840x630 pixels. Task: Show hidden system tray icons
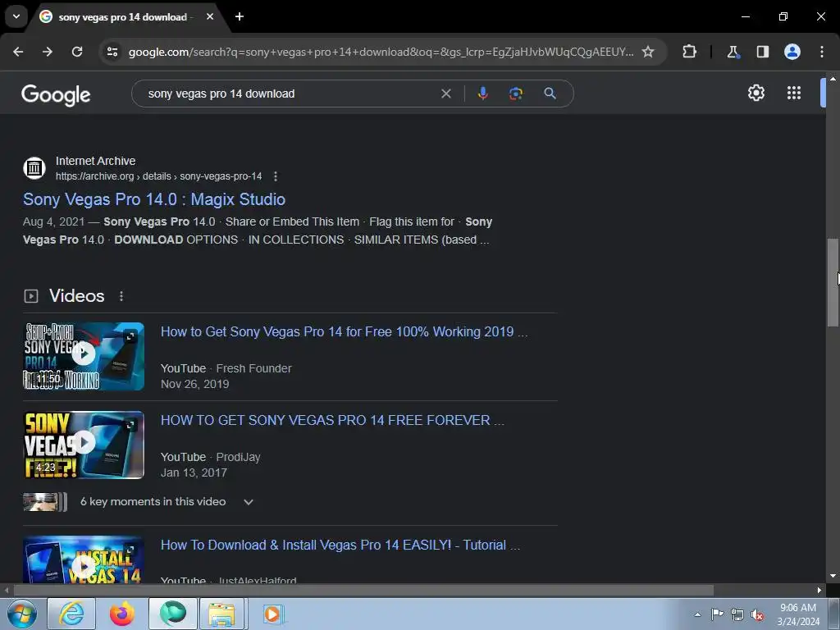click(x=697, y=614)
